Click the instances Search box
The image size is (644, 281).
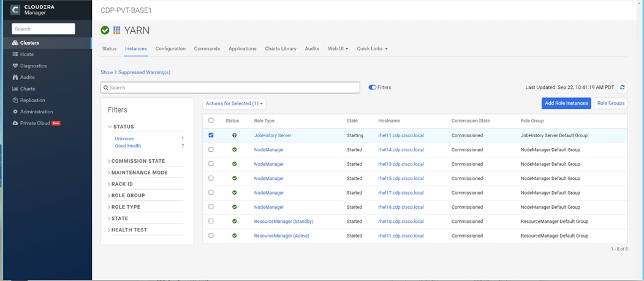(230, 88)
